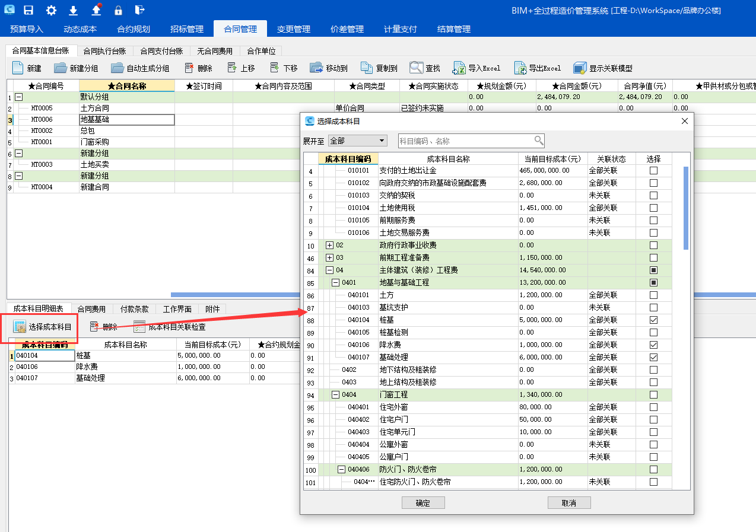Check the box for 支付的土地出让金
The image size is (756, 532).
pyautogui.click(x=653, y=170)
